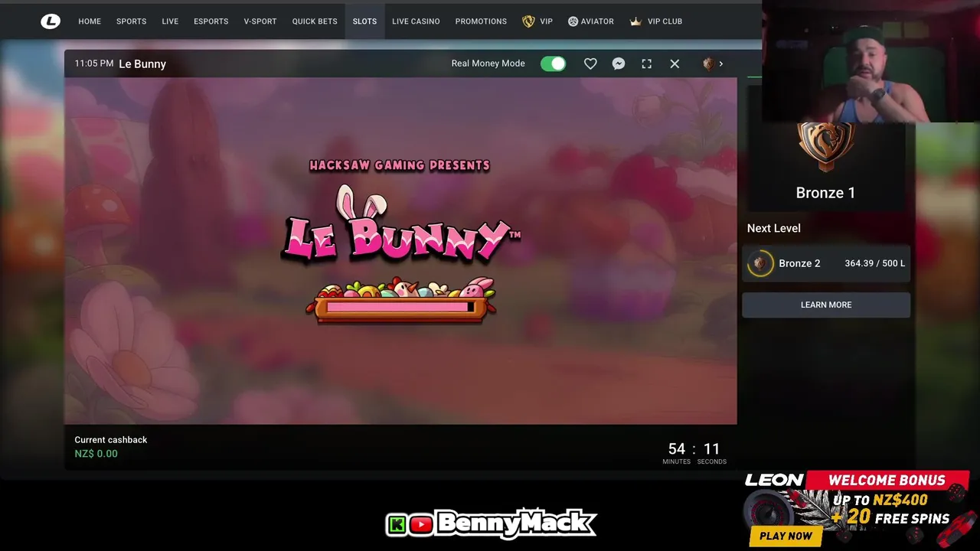Click the 'Next Level' heading
The height and width of the screenshot is (551, 980).
coord(774,228)
